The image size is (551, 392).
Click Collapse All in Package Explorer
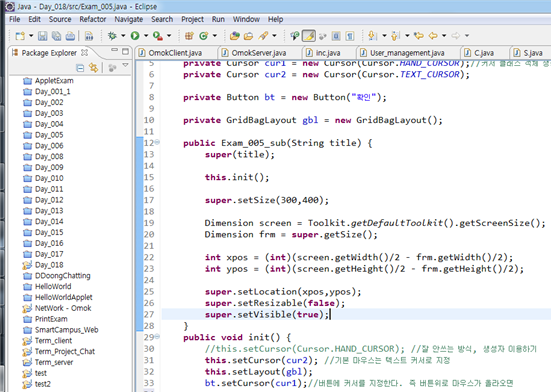click(x=80, y=68)
